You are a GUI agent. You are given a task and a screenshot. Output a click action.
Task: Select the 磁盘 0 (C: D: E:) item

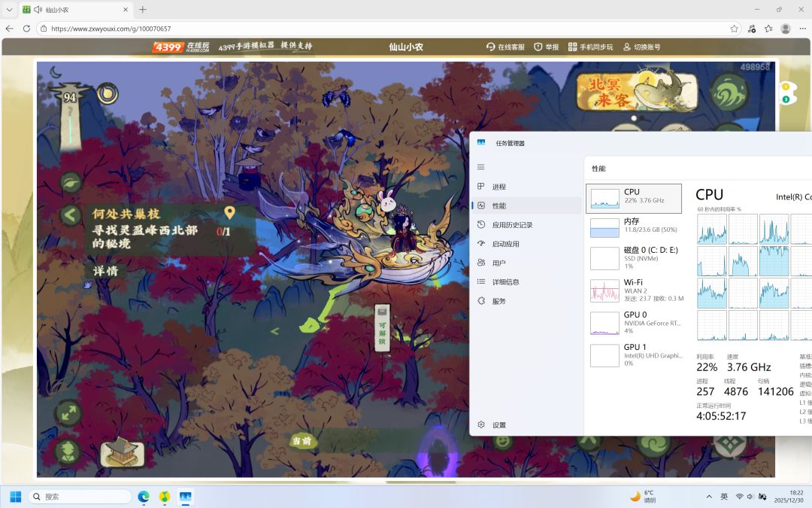634,257
